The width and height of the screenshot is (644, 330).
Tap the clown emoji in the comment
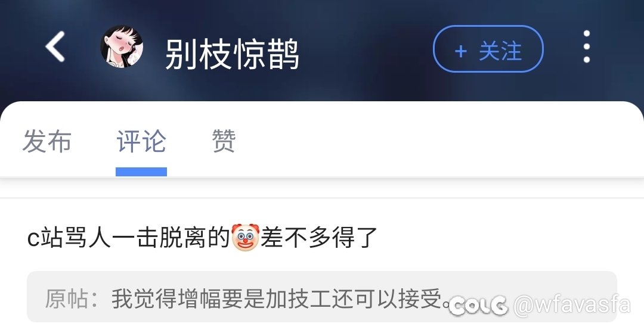(245, 237)
